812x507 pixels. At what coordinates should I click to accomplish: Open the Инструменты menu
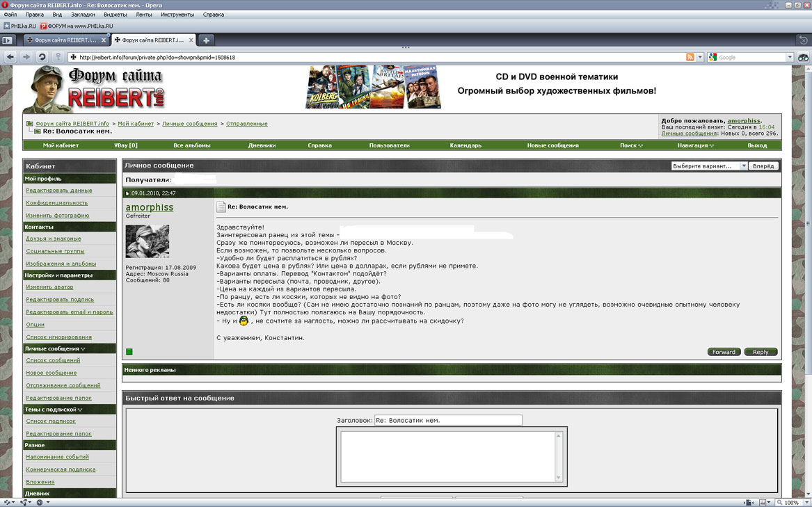[177, 15]
